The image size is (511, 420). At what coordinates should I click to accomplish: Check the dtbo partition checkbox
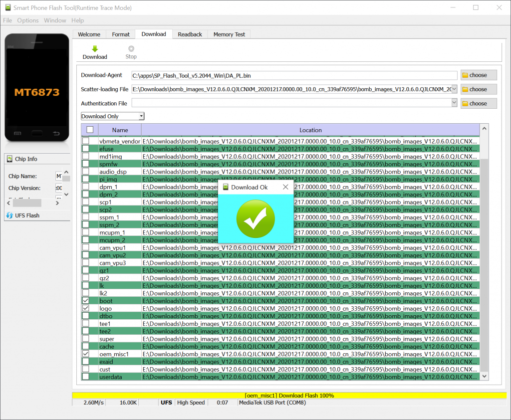[x=86, y=316]
